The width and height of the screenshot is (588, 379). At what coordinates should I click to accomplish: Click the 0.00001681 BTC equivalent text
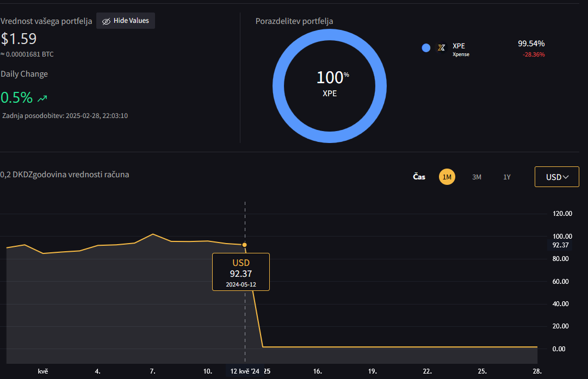27,54
